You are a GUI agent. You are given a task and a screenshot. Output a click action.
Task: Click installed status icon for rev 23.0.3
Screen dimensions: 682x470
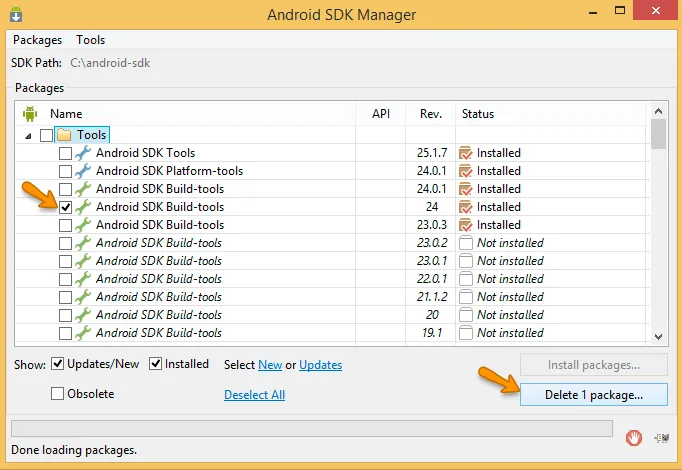465,225
